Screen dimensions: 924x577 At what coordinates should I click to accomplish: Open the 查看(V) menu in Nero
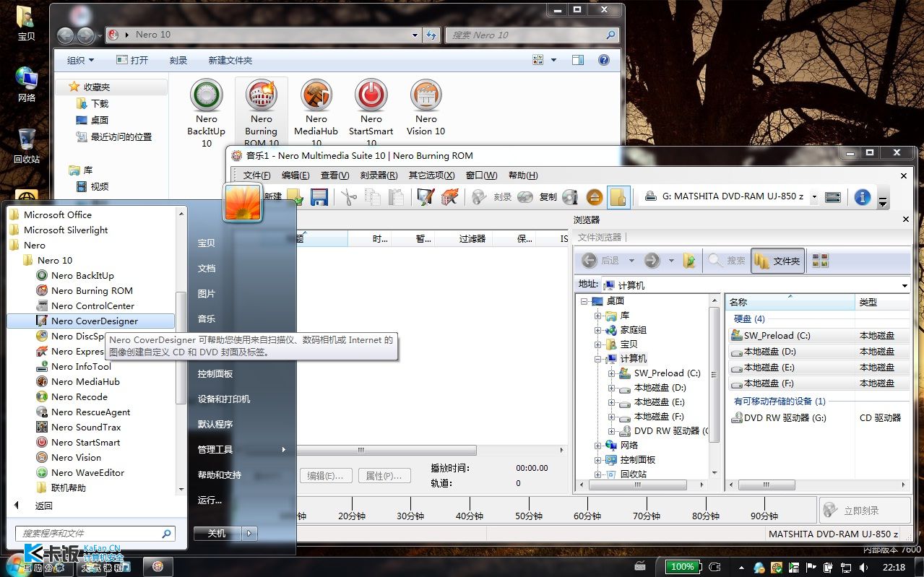(334, 175)
